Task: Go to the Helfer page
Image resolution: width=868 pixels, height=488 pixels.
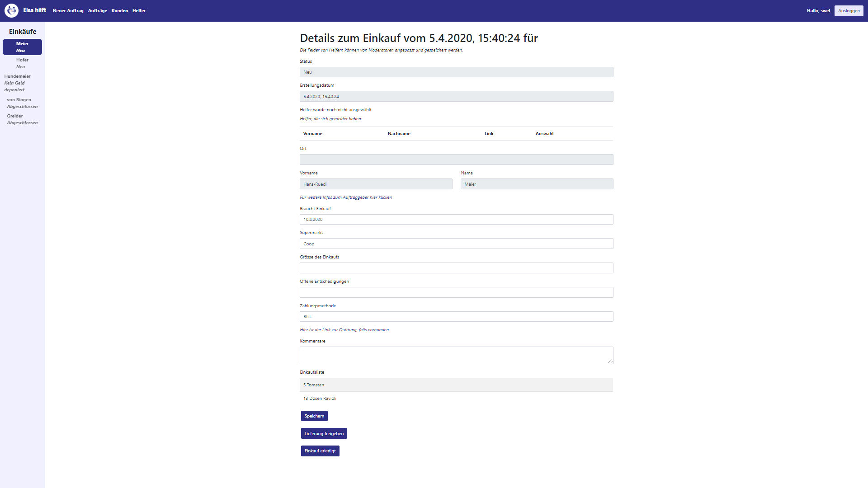Action: coord(139,10)
